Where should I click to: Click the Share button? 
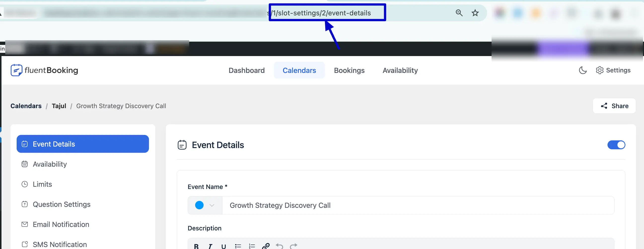[614, 106]
